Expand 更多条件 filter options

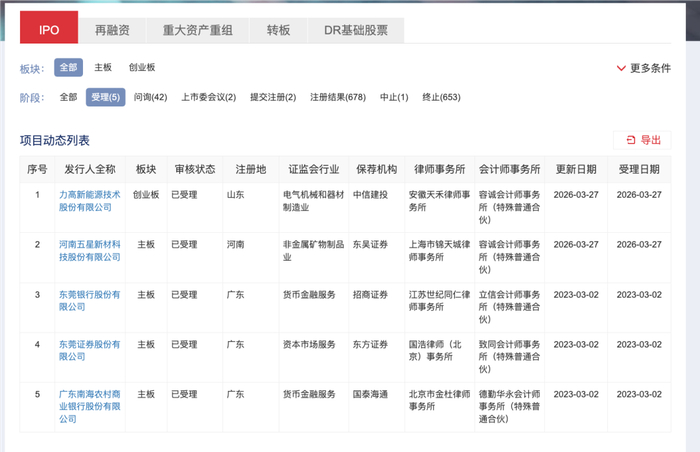pyautogui.click(x=643, y=68)
